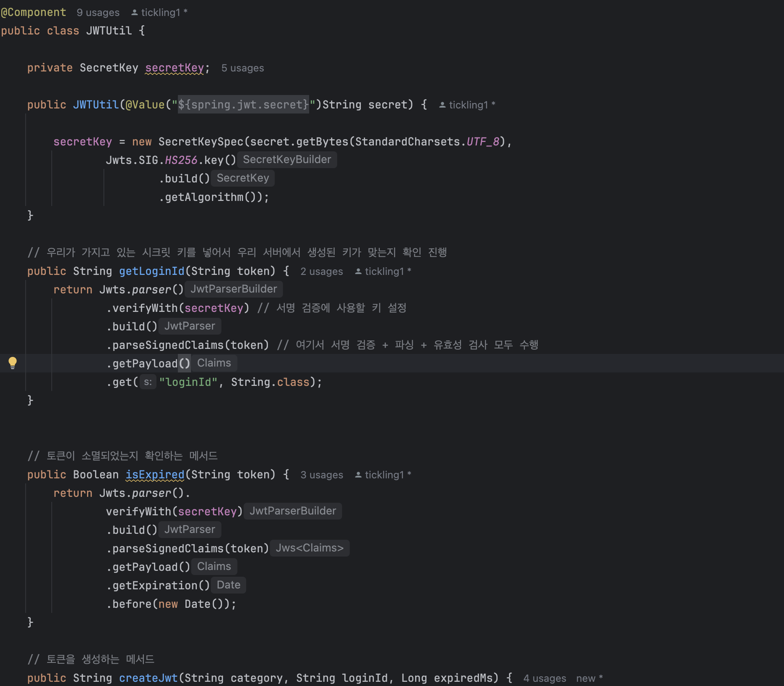The width and height of the screenshot is (784, 686).
Task: Click the 'new *' author hint on createJwt
Action: point(590,678)
